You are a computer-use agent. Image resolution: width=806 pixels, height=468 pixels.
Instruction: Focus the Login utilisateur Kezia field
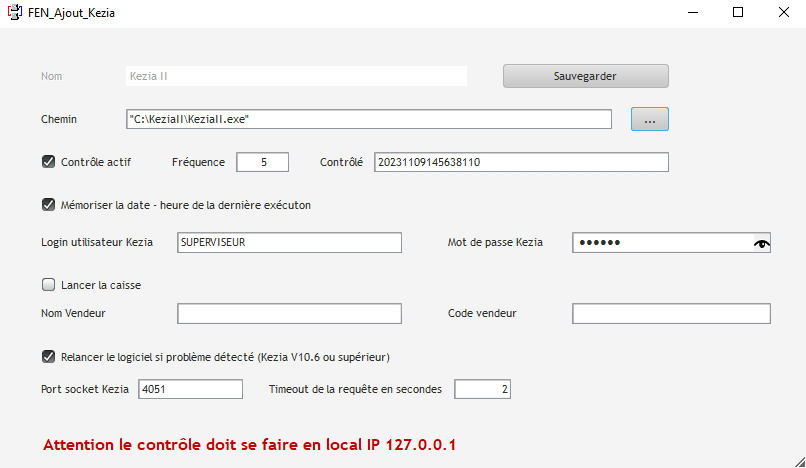pyautogui.click(x=289, y=243)
